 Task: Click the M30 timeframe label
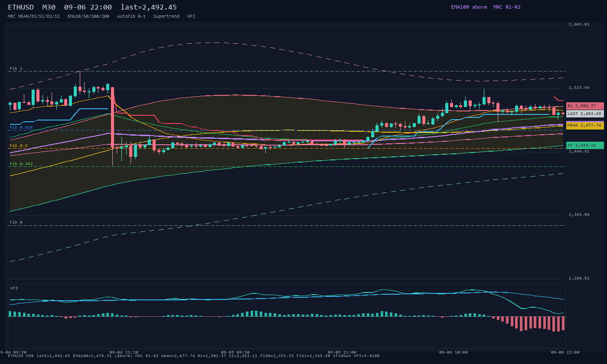coord(49,7)
